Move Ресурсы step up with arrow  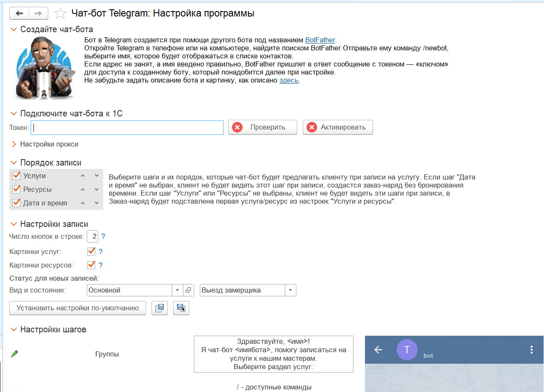click(x=83, y=189)
